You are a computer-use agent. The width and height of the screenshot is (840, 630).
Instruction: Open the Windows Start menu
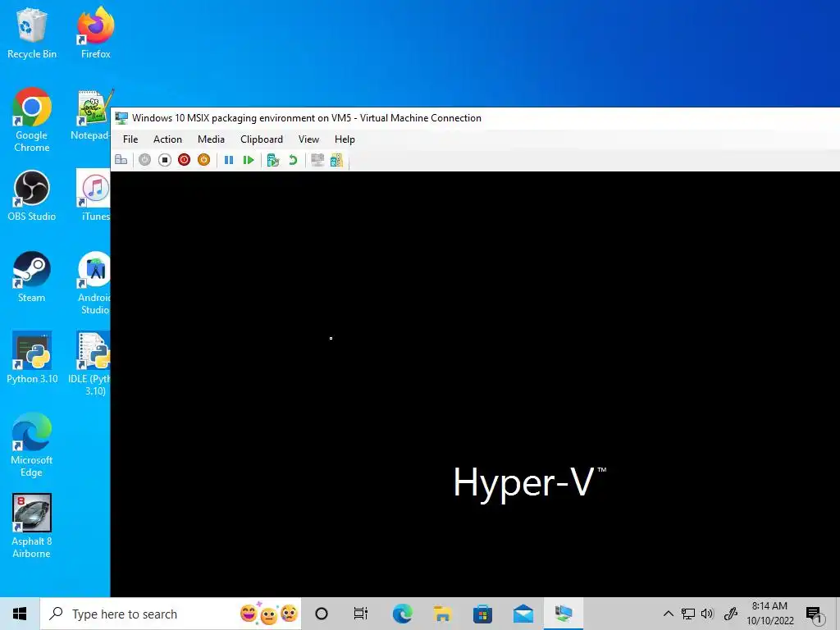click(x=20, y=614)
